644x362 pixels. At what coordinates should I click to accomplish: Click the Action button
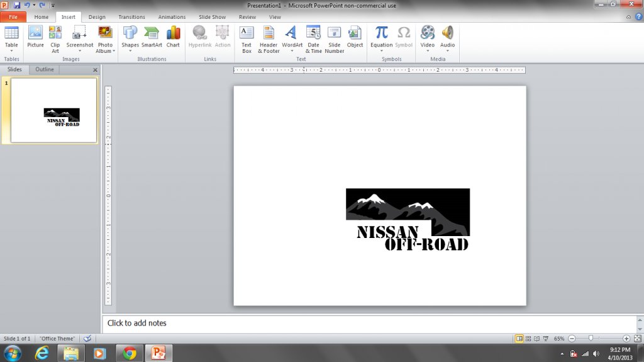point(223,37)
